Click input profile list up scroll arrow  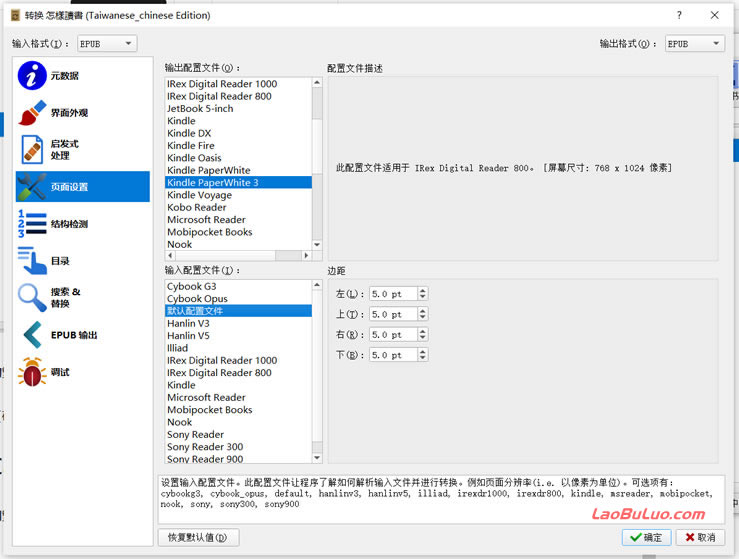tap(317, 285)
